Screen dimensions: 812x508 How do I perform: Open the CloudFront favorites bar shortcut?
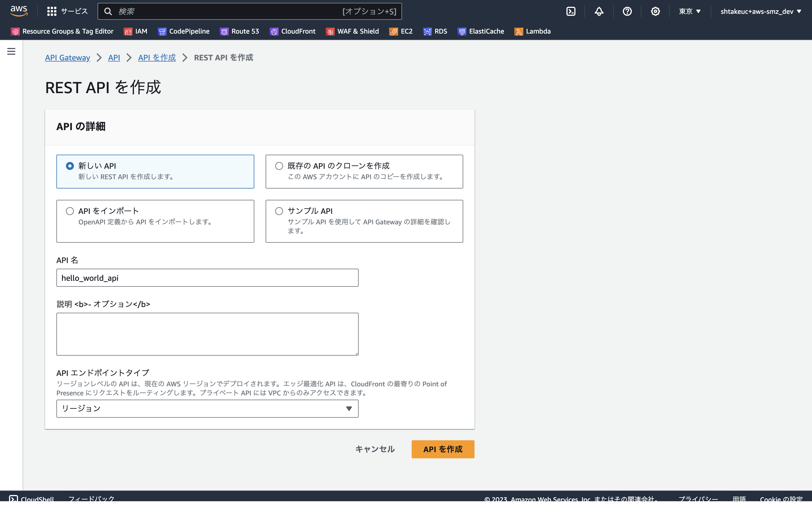point(292,32)
